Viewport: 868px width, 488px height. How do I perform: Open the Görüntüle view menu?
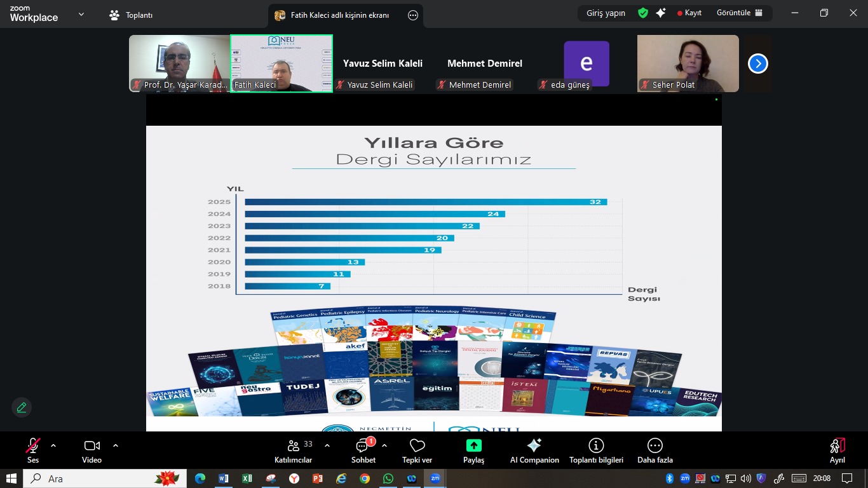pyautogui.click(x=739, y=13)
